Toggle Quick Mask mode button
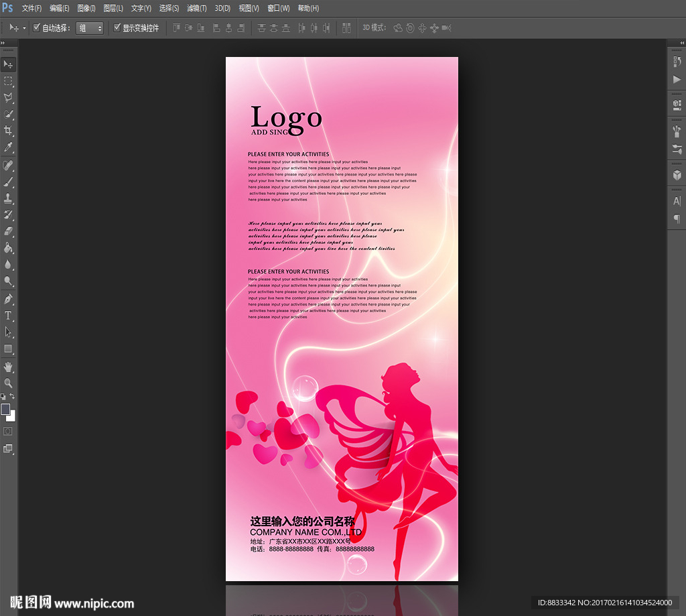Screen dimensions: 686x616 tap(8, 431)
